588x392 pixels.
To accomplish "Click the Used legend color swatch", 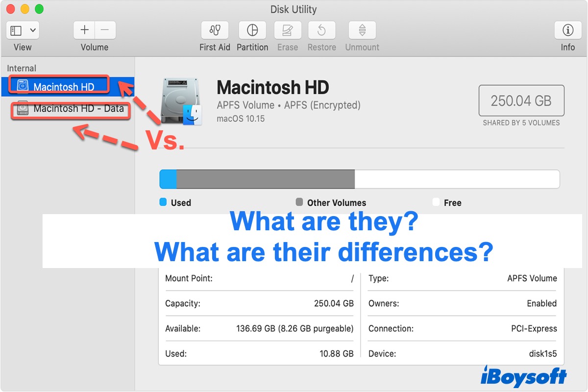I will point(163,202).
